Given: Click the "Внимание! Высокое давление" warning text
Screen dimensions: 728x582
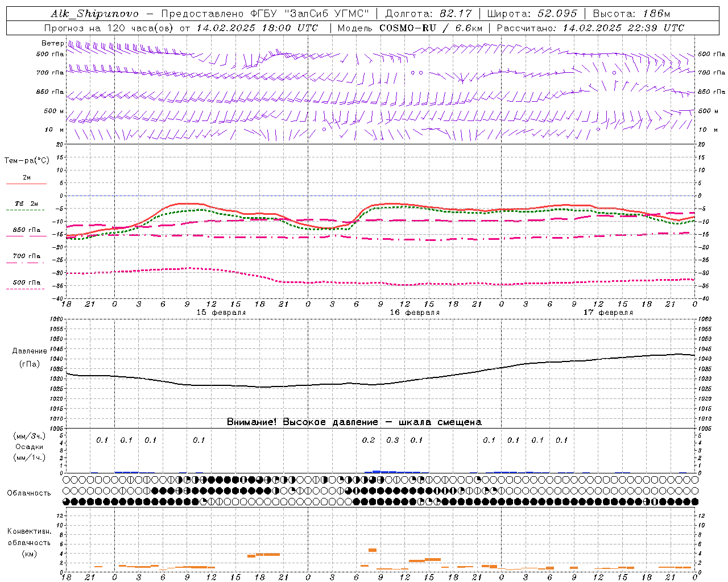Looking at the screenshot, I should coord(302,422).
